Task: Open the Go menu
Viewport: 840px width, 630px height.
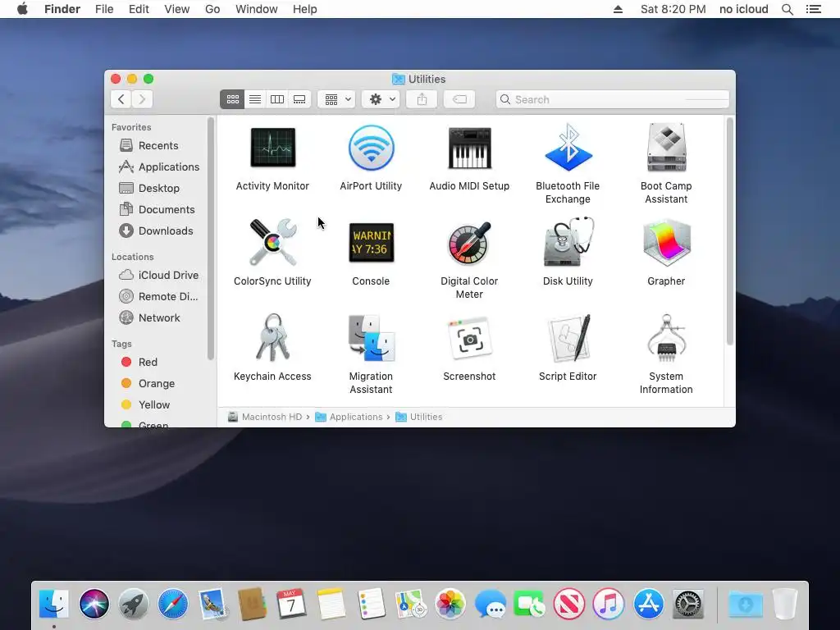Action: click(x=212, y=9)
